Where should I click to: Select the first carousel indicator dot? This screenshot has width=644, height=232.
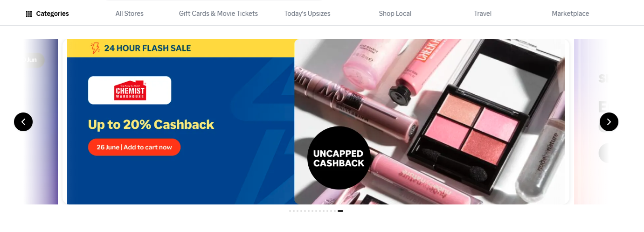coord(290,211)
